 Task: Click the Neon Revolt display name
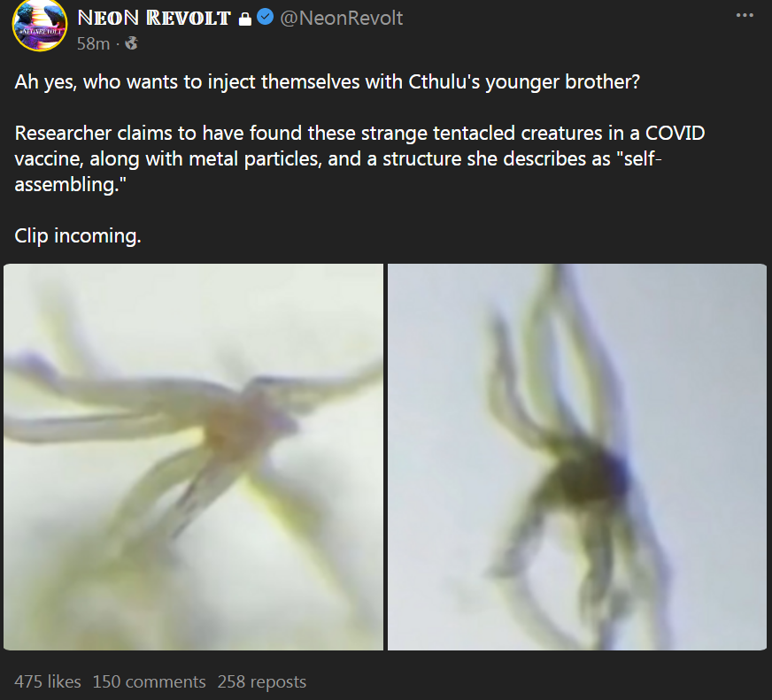coord(154,19)
